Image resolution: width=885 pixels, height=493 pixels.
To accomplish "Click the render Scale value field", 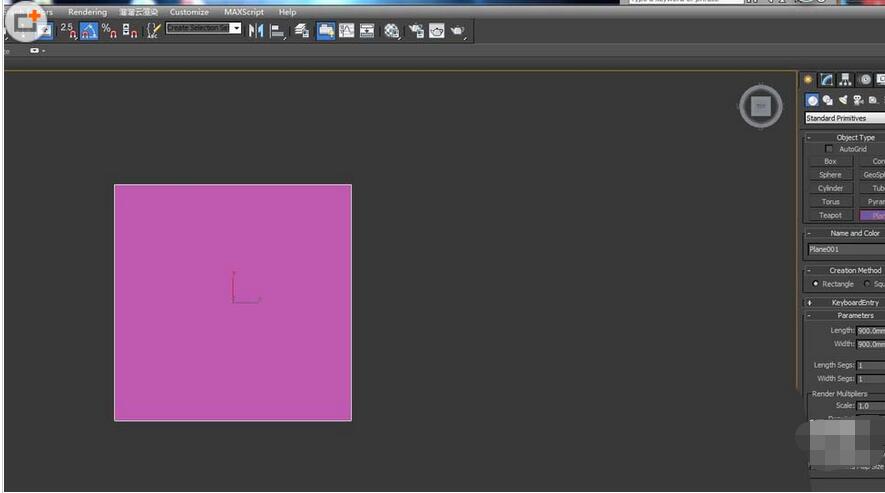I will pyautogui.click(x=871, y=407).
